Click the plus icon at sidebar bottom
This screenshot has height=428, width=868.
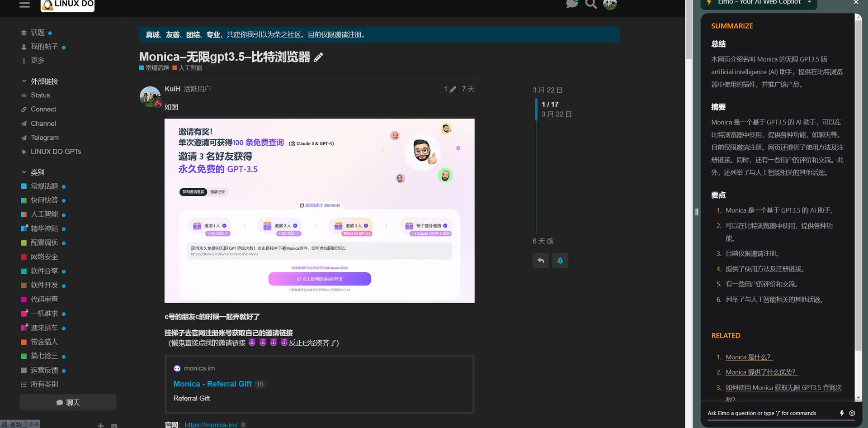100,425
